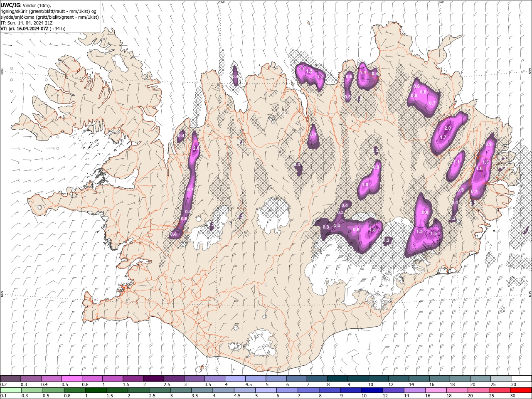Click the light lavender 4–4.5 swatch in the upper legend

pos(235,379)
